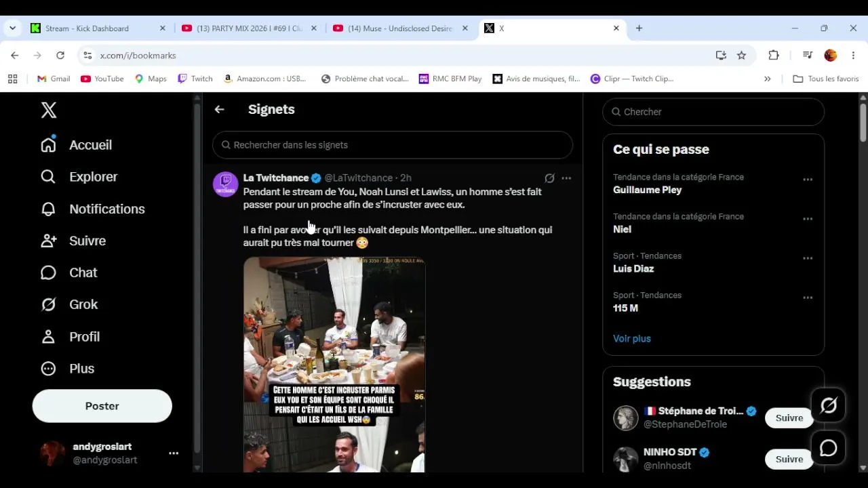868x488 pixels.
Task: Follow NINHO SDT with Suivre
Action: click(x=789, y=459)
